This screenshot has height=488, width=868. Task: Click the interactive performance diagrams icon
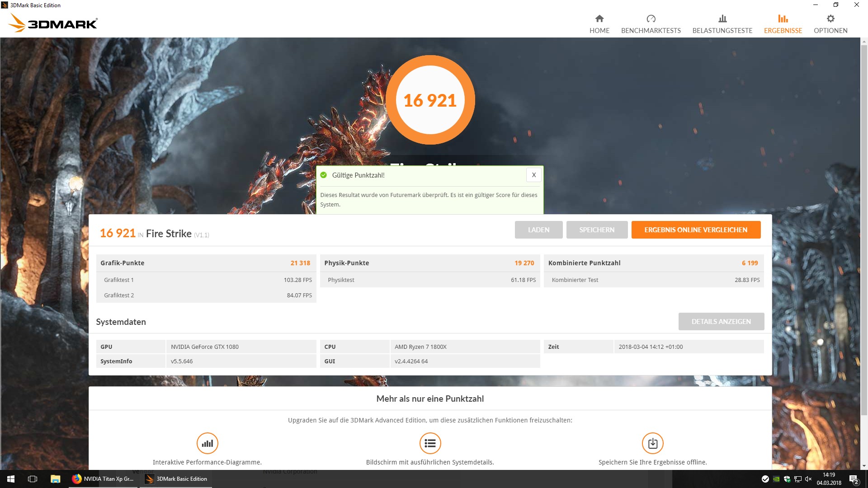click(208, 443)
